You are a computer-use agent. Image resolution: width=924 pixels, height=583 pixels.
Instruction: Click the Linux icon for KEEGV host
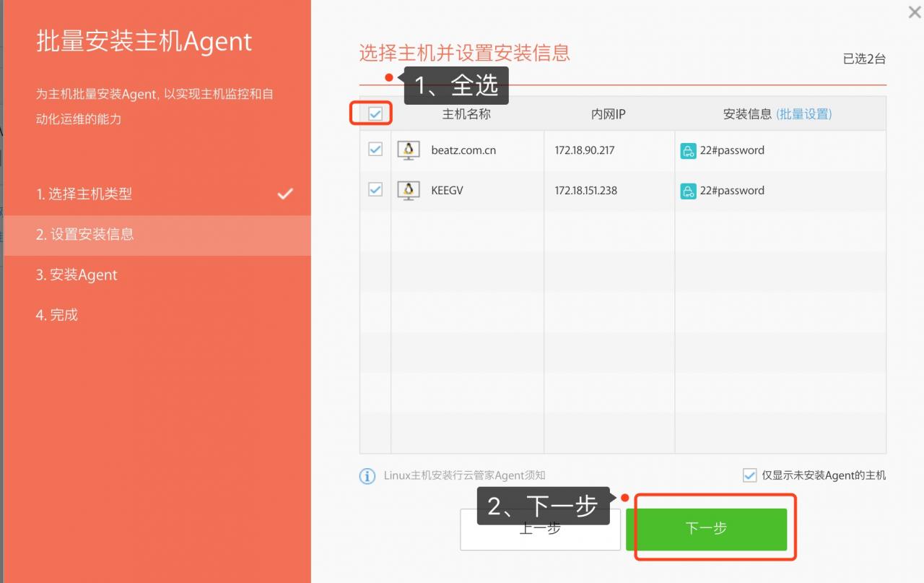(409, 191)
